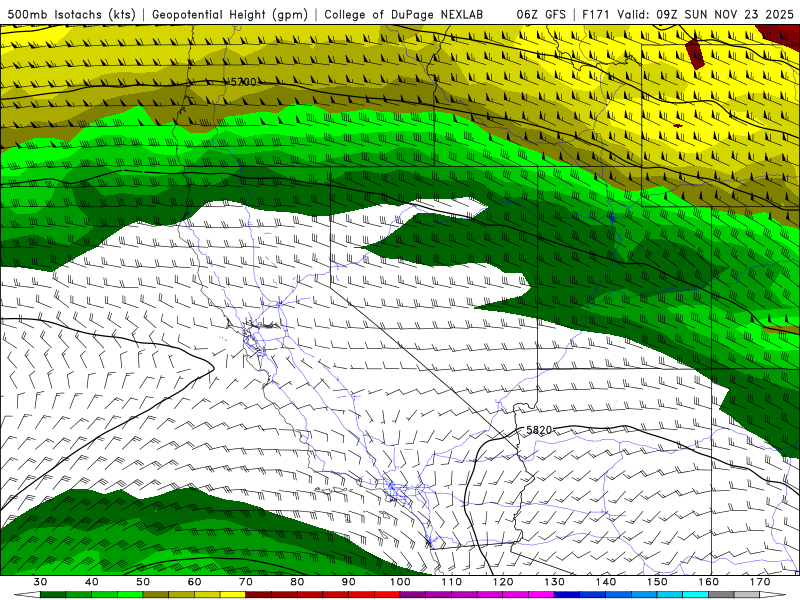Pick the bright green swatch ending at 50
This screenshot has width=800, height=600.
(130, 595)
